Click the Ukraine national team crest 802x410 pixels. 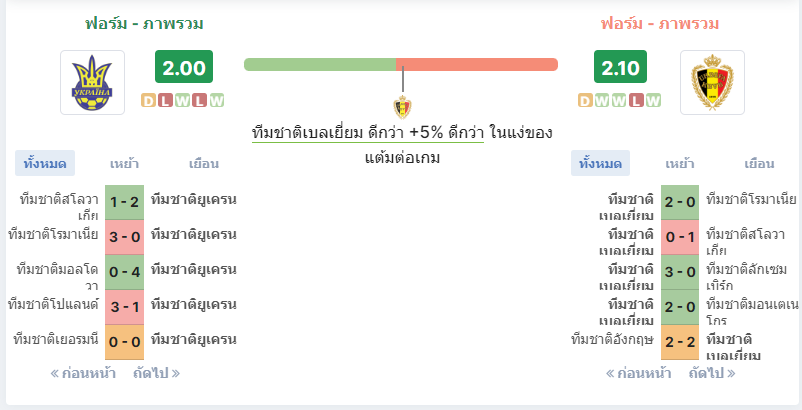click(92, 82)
